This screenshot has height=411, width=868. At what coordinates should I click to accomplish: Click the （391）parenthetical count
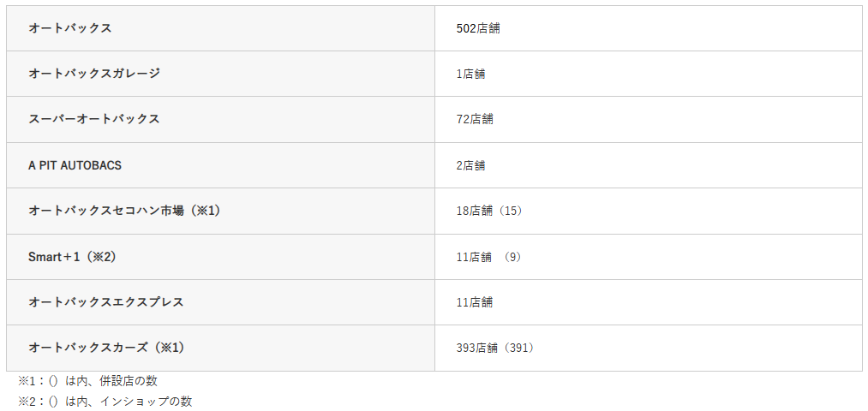(518, 348)
